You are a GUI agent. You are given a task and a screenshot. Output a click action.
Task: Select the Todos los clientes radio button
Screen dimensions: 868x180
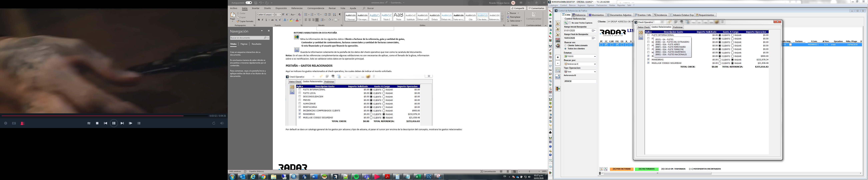point(565,48)
